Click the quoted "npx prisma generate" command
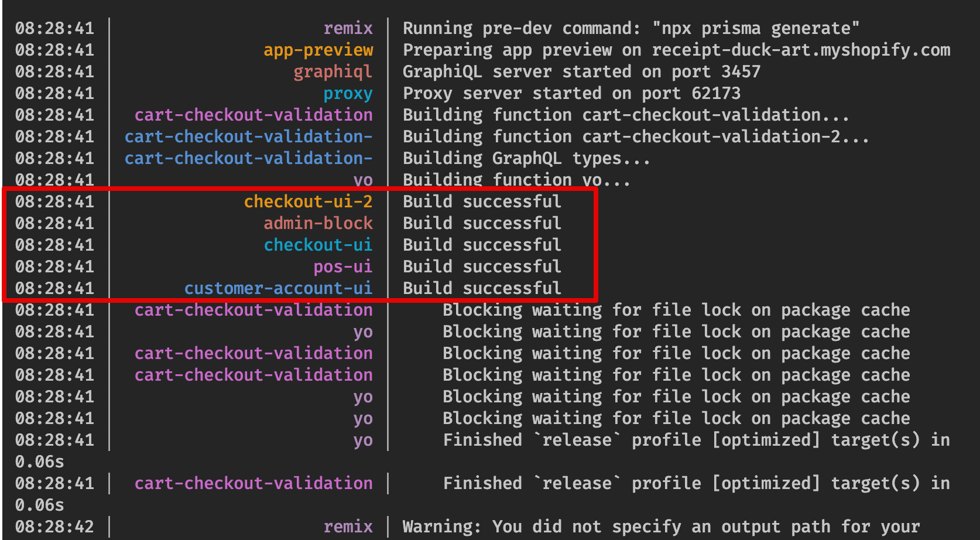980x540 pixels. coord(756,28)
